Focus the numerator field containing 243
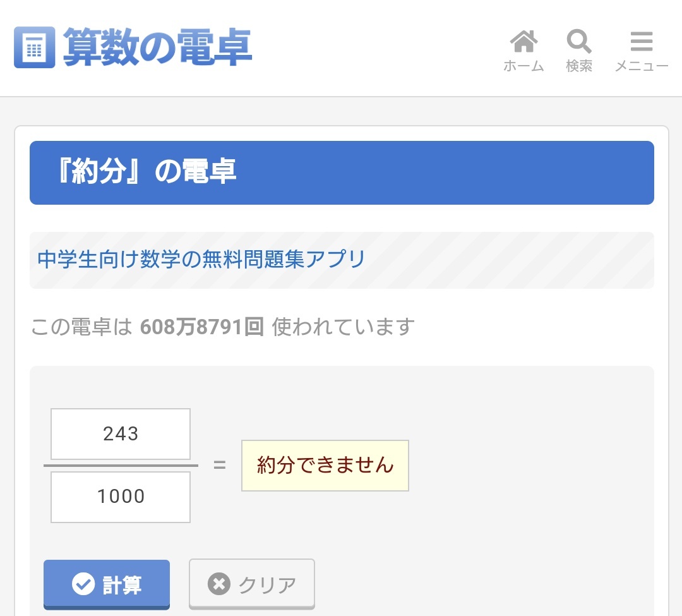Viewport: 682px width, 616px height. [x=121, y=434]
